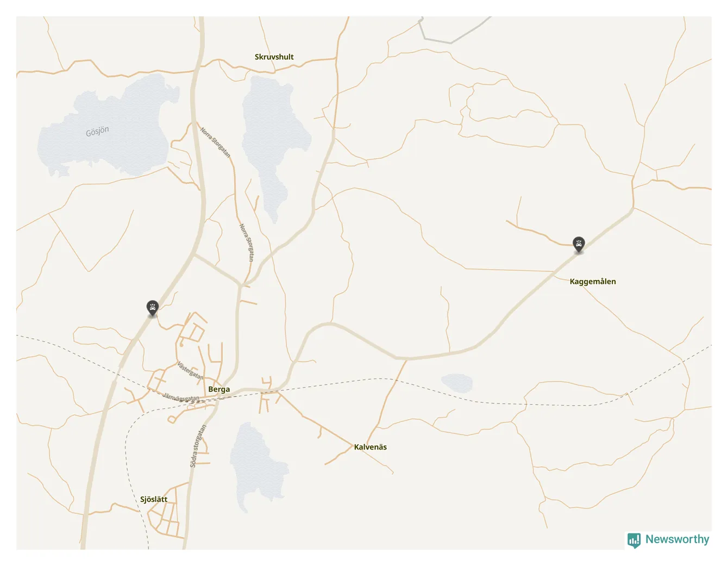The width and height of the screenshot is (728, 566).
Task: Click the Järnvägsgatan street label
Action: (x=181, y=397)
